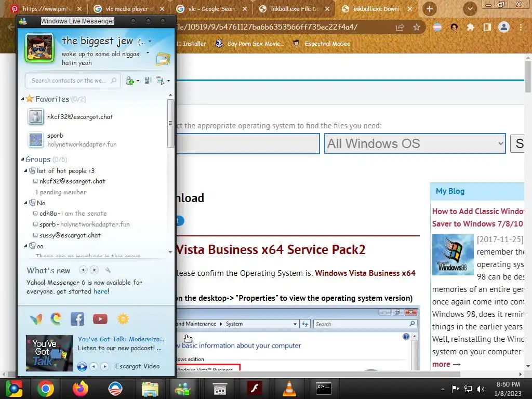This screenshot has height=399, width=532.
Task: Open the Chrome tab search dropdown
Action: pyautogui.click(x=470, y=9)
